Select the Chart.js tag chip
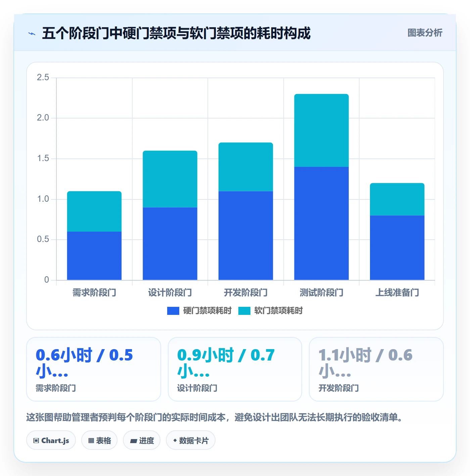The height and width of the screenshot is (476, 470). (x=51, y=440)
